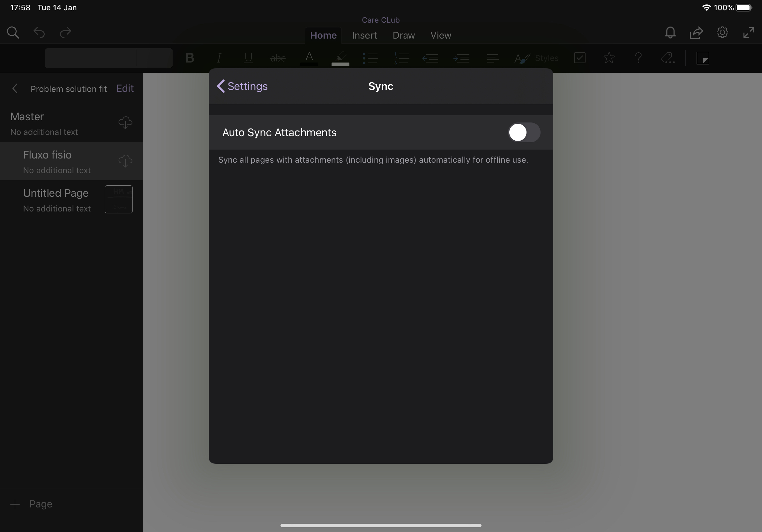Open the notifications bell icon
762x532 pixels.
pos(670,33)
